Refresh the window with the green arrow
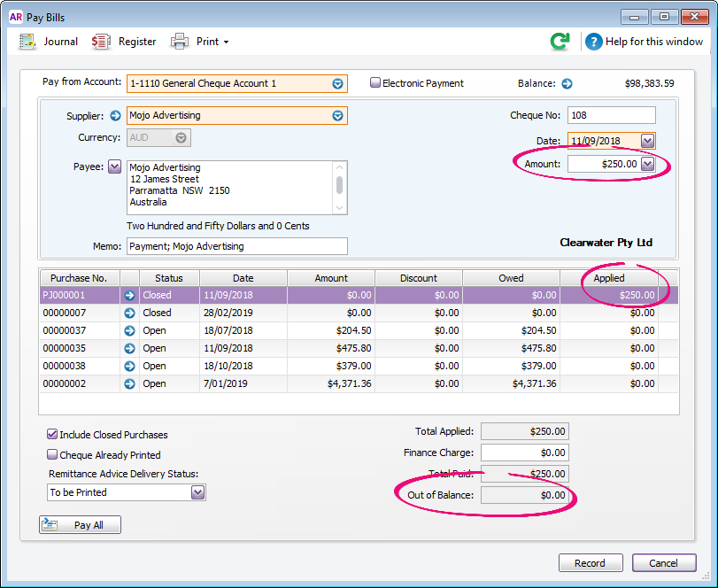Image resolution: width=718 pixels, height=588 pixels. (559, 41)
